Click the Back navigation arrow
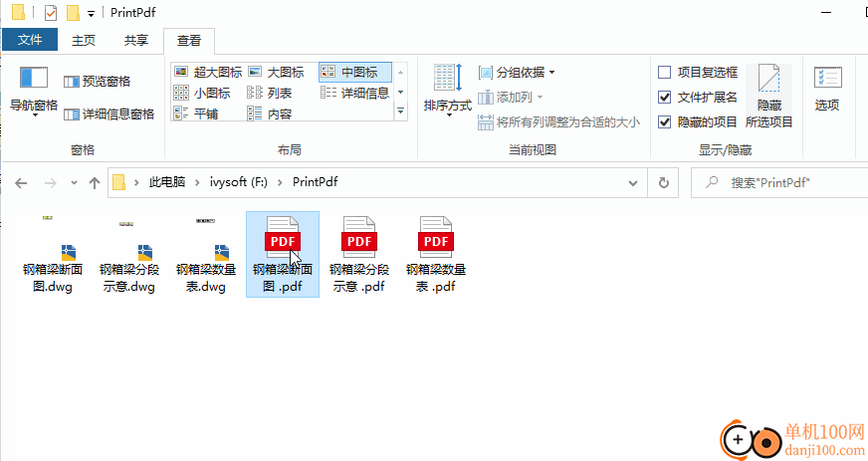Viewport: 868px width, 461px height. (x=21, y=182)
